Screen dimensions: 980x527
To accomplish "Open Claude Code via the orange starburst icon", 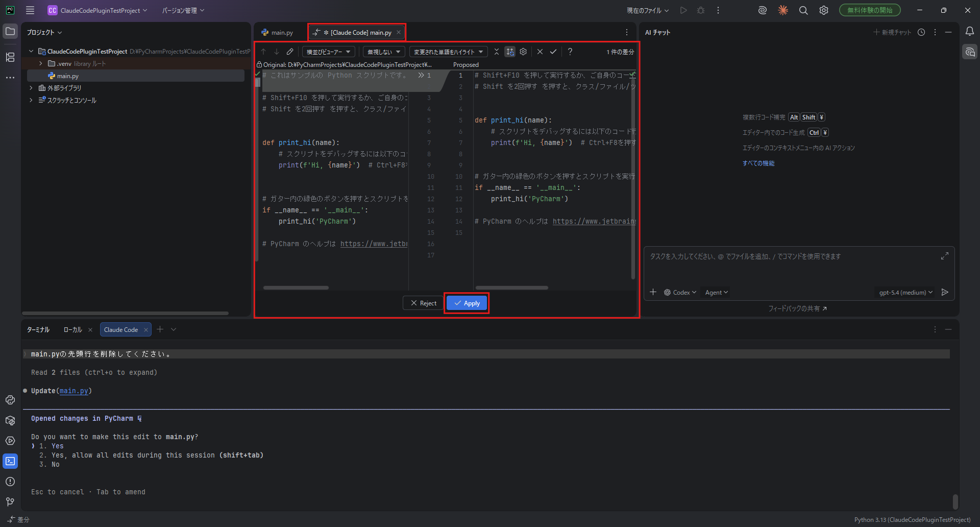I will (782, 10).
